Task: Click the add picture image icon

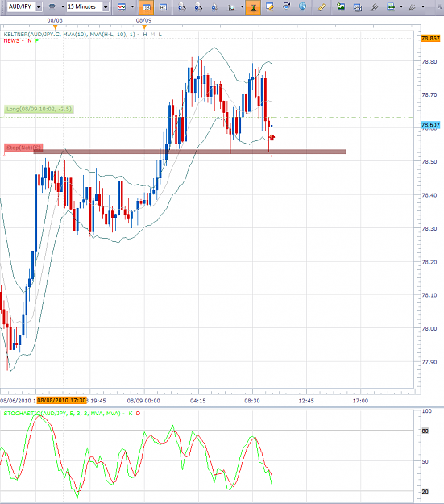Action: point(341,6)
